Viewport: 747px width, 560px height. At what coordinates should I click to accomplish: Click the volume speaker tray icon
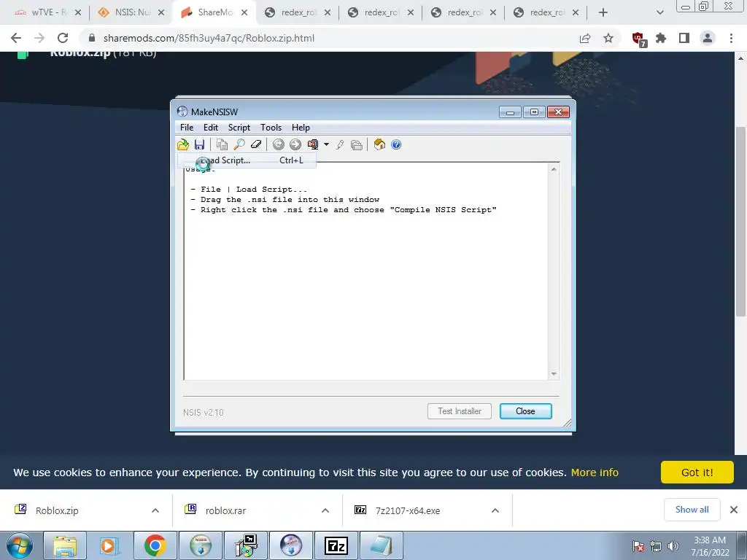click(673, 546)
